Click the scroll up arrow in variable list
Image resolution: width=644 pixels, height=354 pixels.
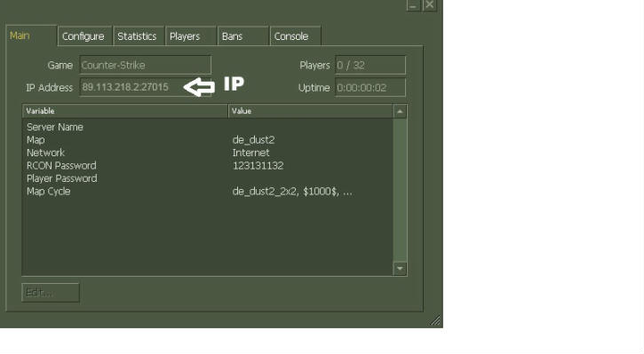(x=400, y=112)
